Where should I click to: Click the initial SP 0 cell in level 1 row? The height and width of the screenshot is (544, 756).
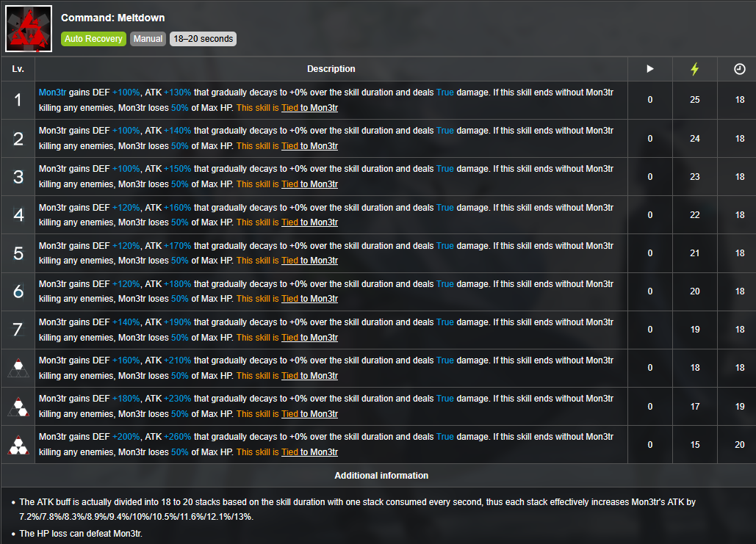650,100
